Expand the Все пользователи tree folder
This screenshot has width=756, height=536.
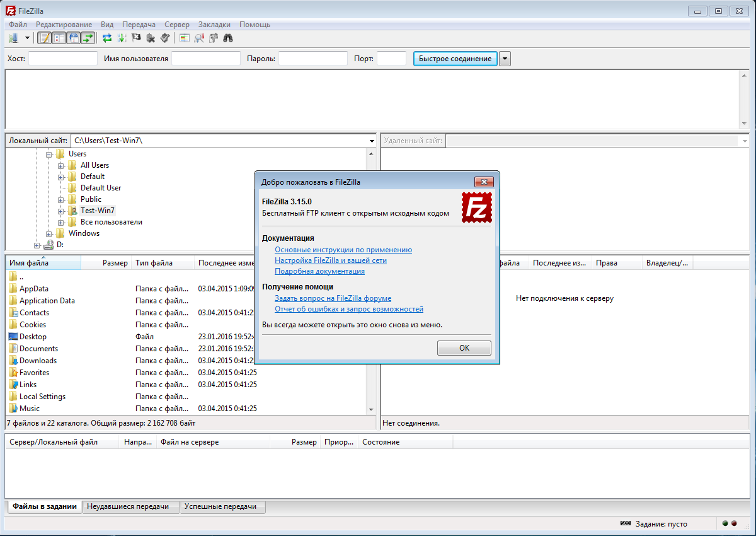coord(61,222)
